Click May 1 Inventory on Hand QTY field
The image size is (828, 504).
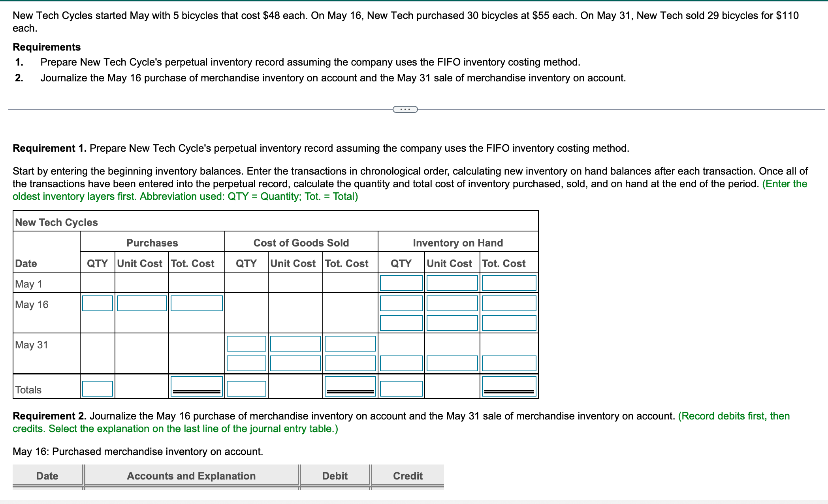pyautogui.click(x=401, y=283)
